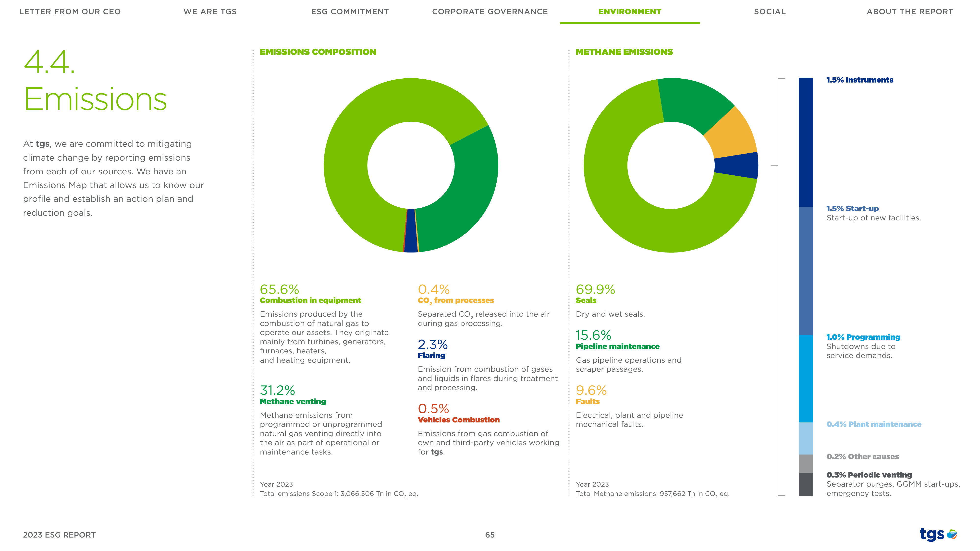Viewport: 980px width, 551px height.
Task: Click the "15.6%" Pipeline maintenance value
Action: [593, 335]
